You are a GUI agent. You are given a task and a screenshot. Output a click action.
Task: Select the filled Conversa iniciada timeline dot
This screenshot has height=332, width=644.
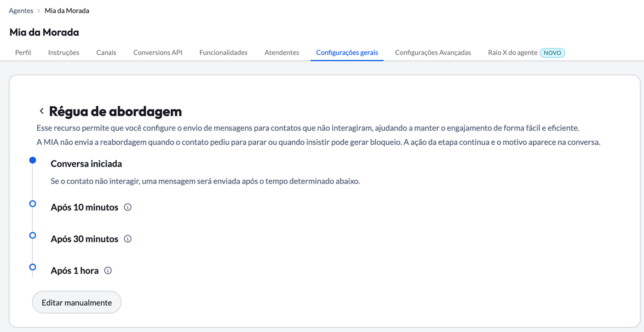point(33,160)
